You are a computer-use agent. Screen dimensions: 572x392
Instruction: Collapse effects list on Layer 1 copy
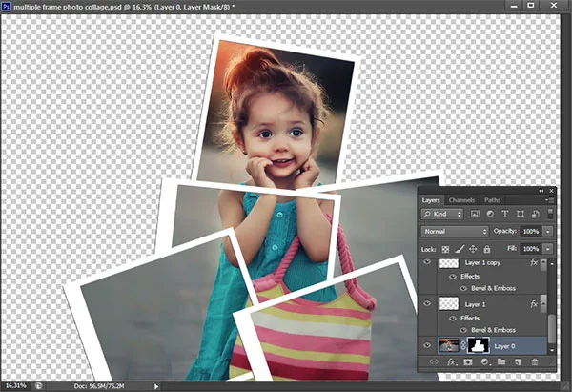(x=543, y=263)
